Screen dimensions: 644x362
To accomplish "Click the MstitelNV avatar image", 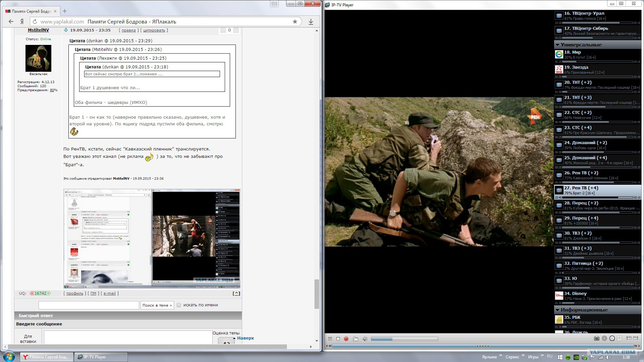I will coord(38,58).
